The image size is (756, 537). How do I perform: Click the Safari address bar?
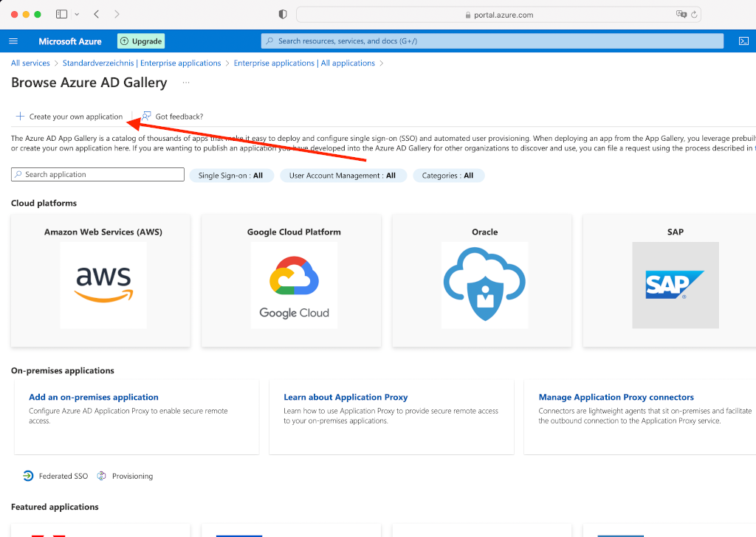pyautogui.click(x=498, y=15)
